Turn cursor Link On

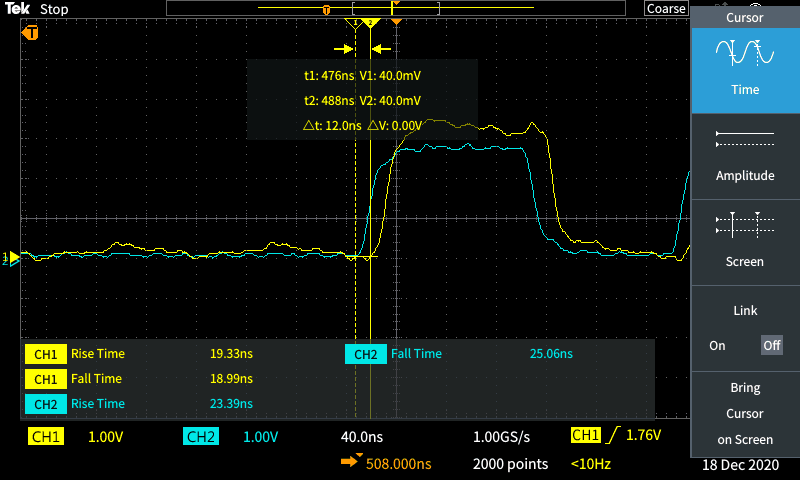point(717,345)
